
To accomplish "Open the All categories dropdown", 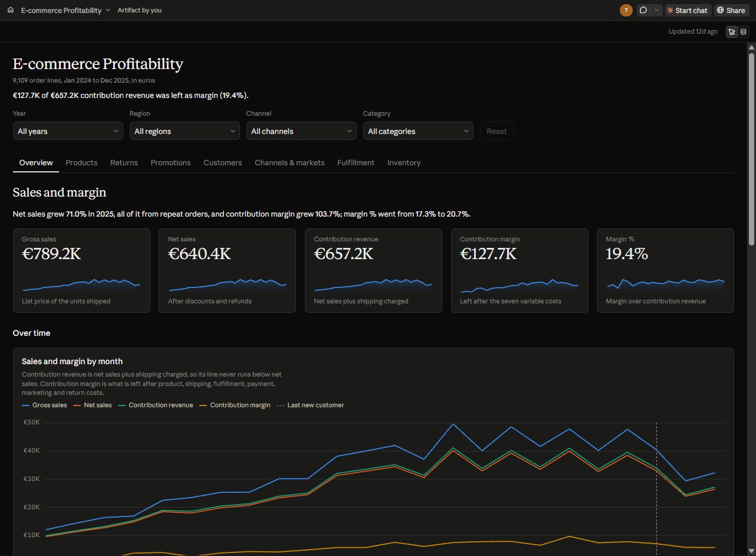I will click(418, 131).
